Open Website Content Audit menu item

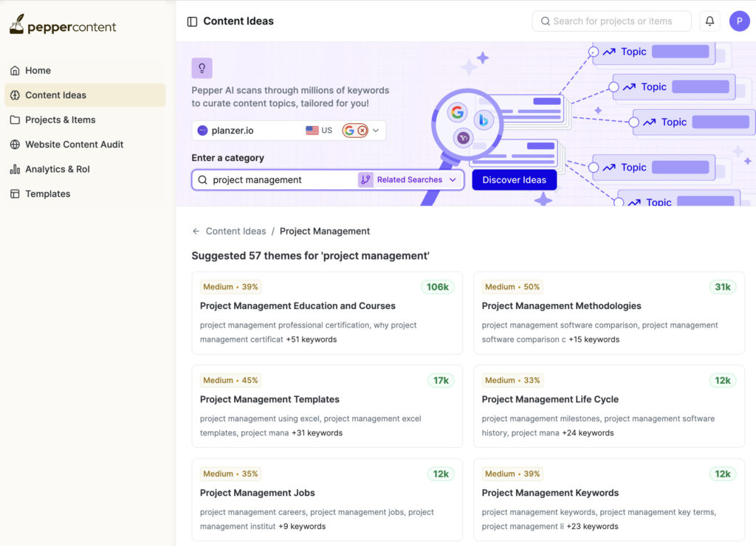[74, 145]
